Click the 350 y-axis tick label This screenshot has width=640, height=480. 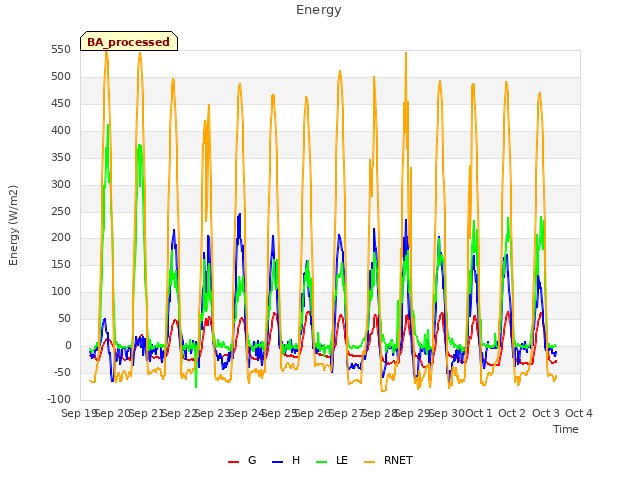[x=61, y=157]
